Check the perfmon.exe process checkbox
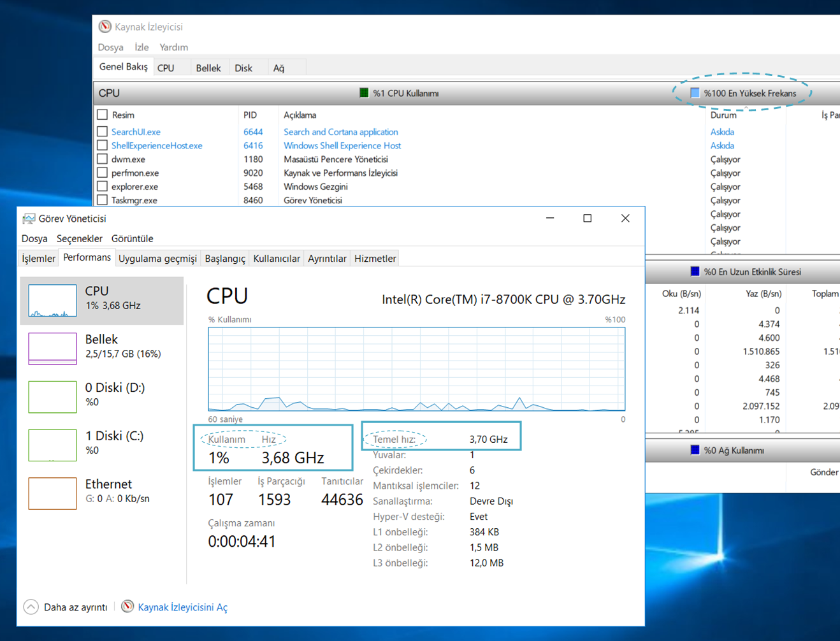 pyautogui.click(x=102, y=173)
